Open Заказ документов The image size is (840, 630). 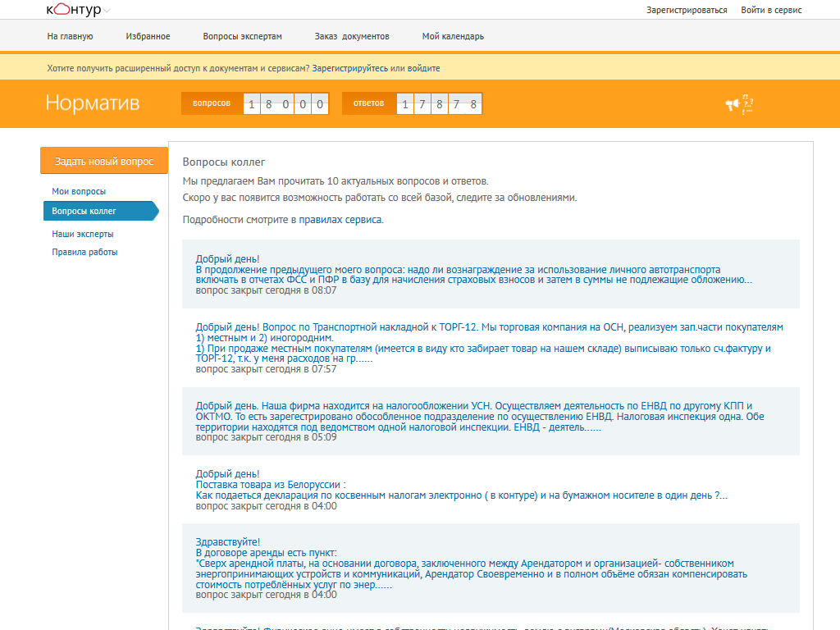[x=352, y=36]
